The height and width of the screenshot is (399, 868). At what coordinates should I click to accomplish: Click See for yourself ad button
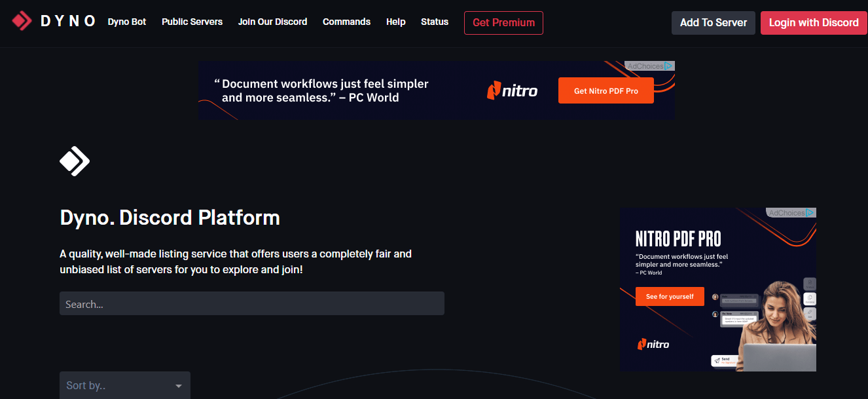coord(669,297)
